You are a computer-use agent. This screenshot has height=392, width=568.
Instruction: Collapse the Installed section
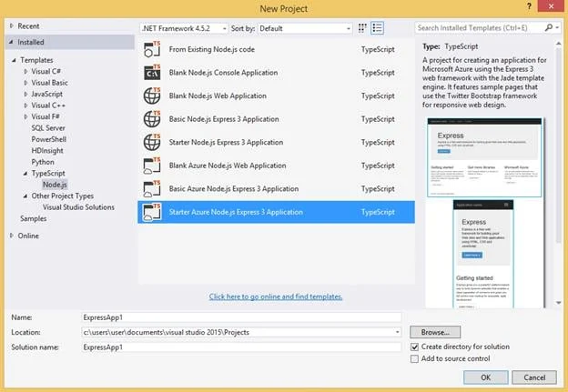click(11, 43)
